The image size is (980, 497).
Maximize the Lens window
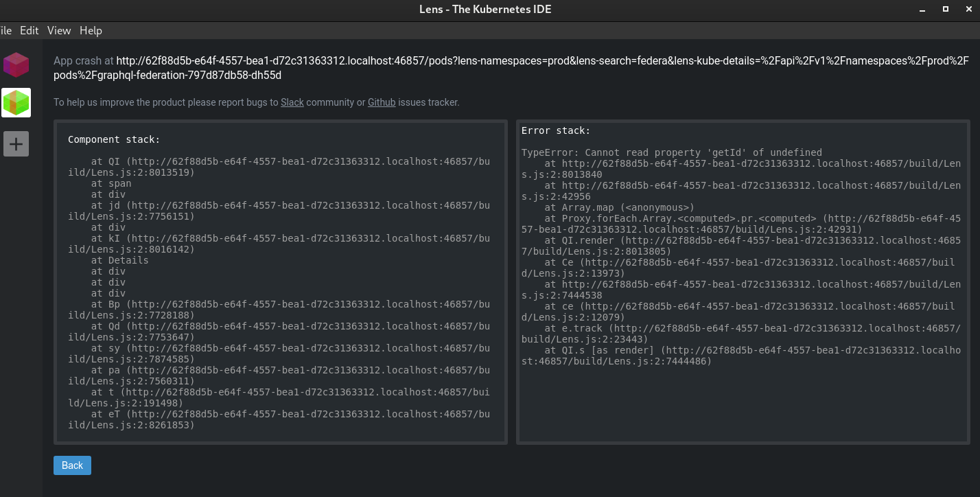point(946,10)
